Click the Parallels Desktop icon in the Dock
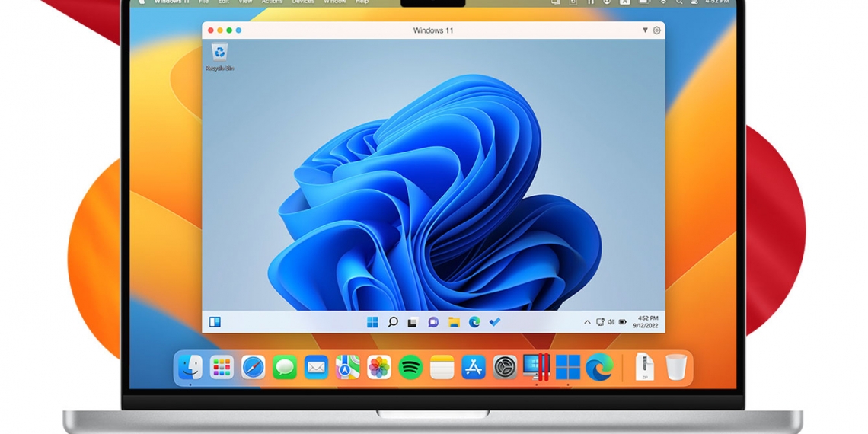 (536, 367)
